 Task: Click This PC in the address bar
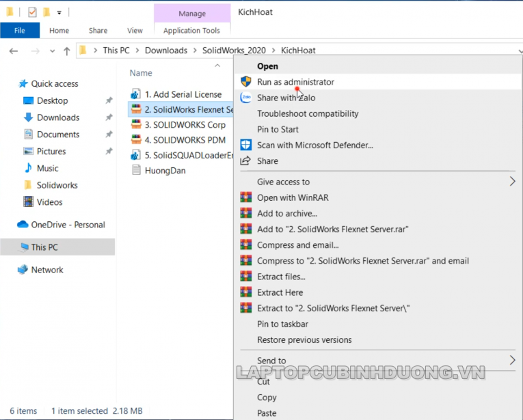[116, 51]
